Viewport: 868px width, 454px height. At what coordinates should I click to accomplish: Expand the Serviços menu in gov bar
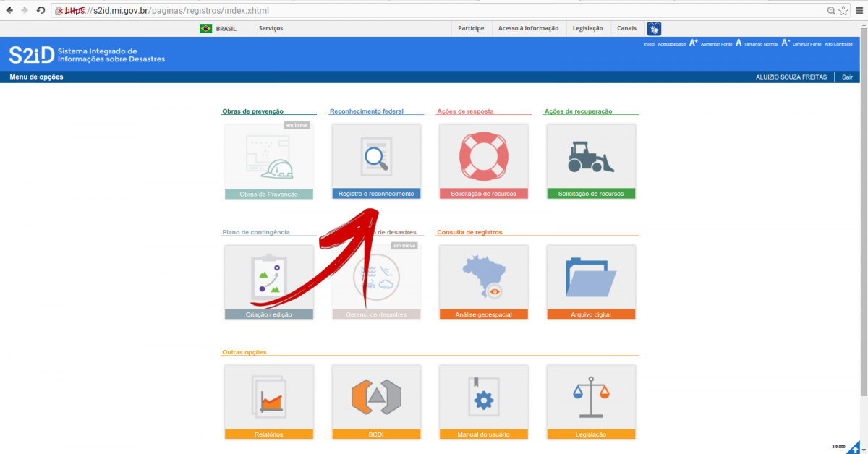point(271,28)
